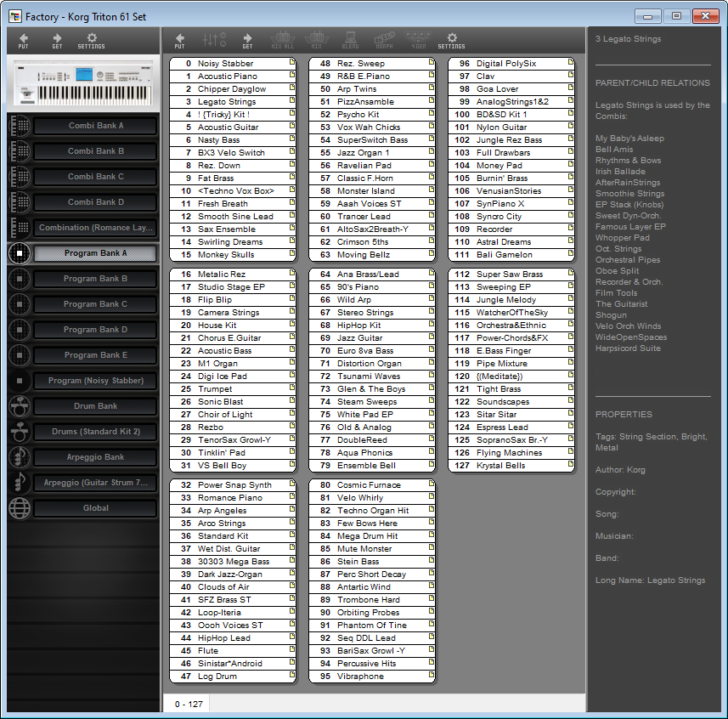Select program 3 Legato Strings
The height and width of the screenshot is (719, 728).
tap(233, 102)
